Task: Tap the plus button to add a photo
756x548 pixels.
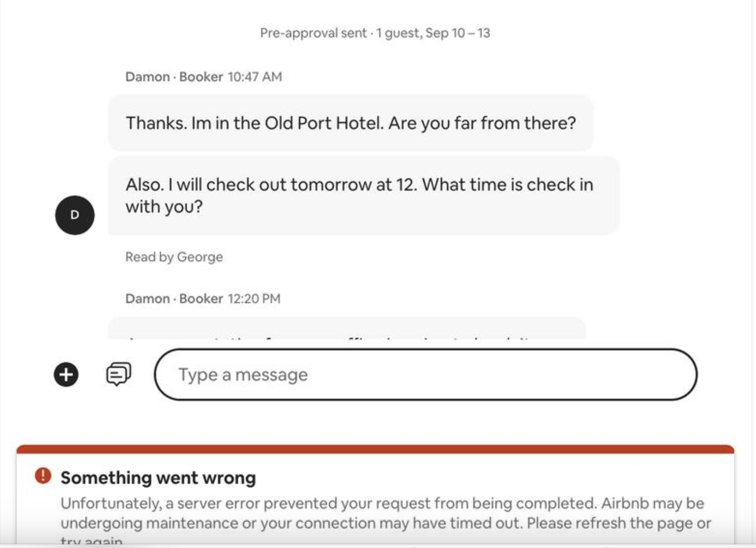Action: [x=65, y=375]
